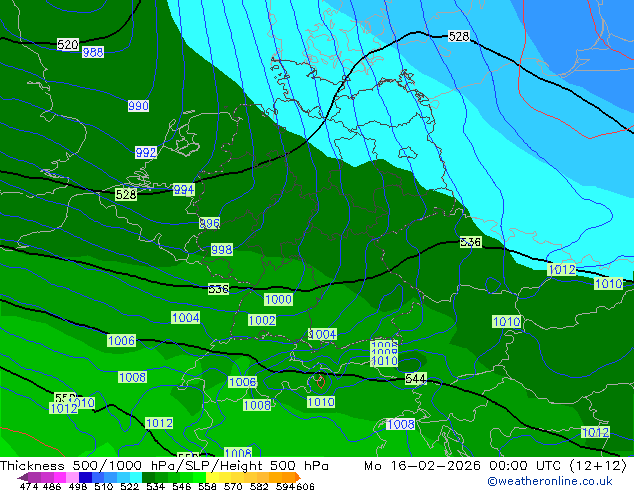Click the 996 isobar label
Image resolution: width=634 pixels, height=490 pixels.
(209, 223)
